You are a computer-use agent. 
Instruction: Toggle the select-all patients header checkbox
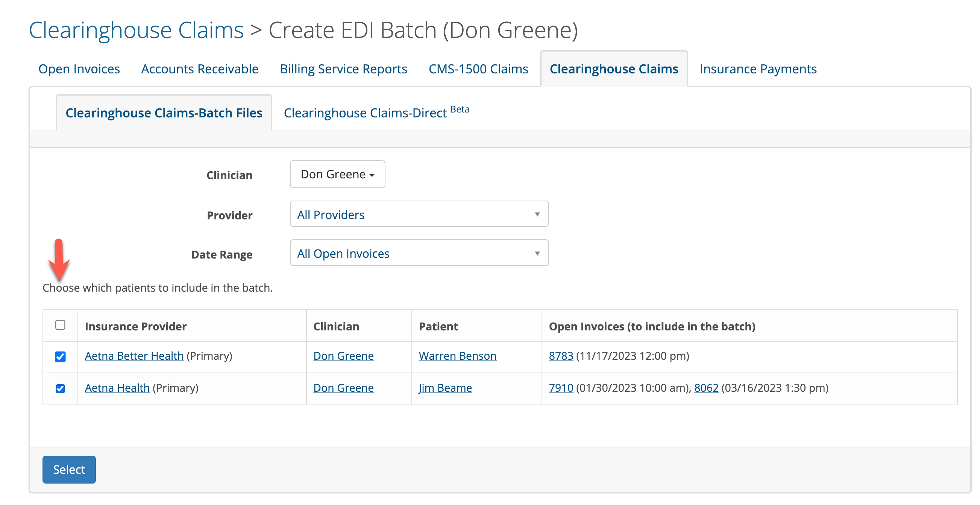pyautogui.click(x=60, y=325)
